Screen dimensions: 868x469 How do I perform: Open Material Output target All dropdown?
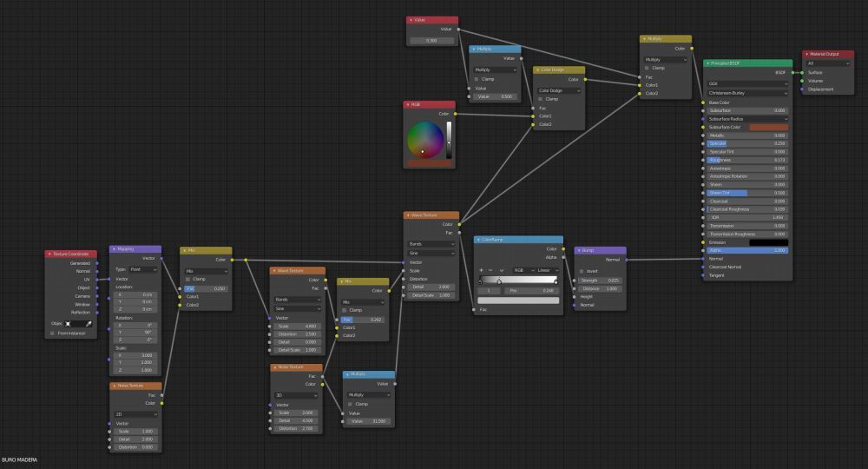828,63
